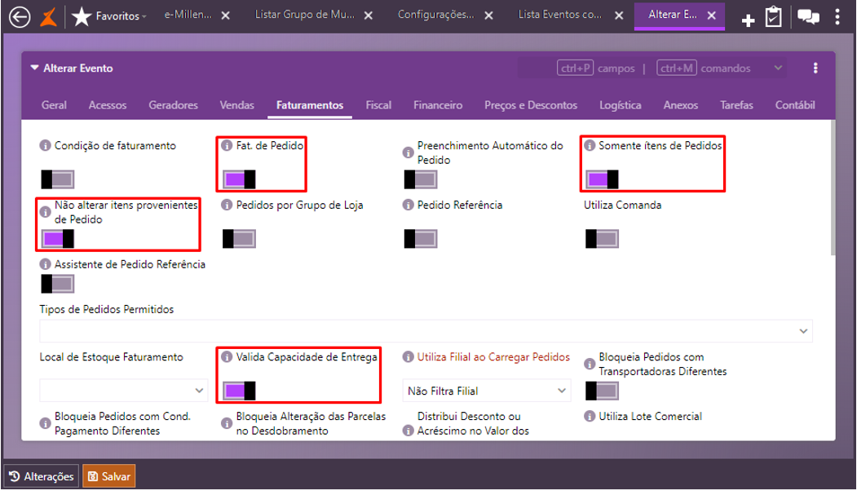Disable Somente ítens de Pedidos switch
This screenshot has width=857, height=504.
coord(602,179)
